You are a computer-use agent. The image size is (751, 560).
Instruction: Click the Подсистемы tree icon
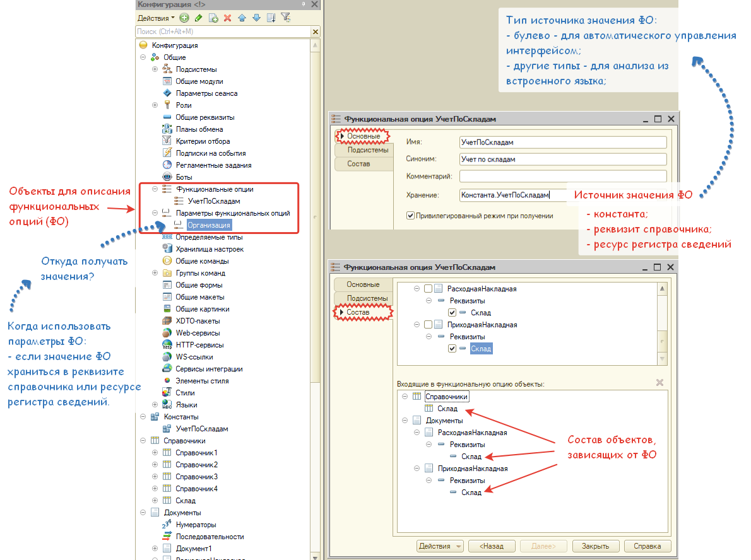tap(167, 69)
